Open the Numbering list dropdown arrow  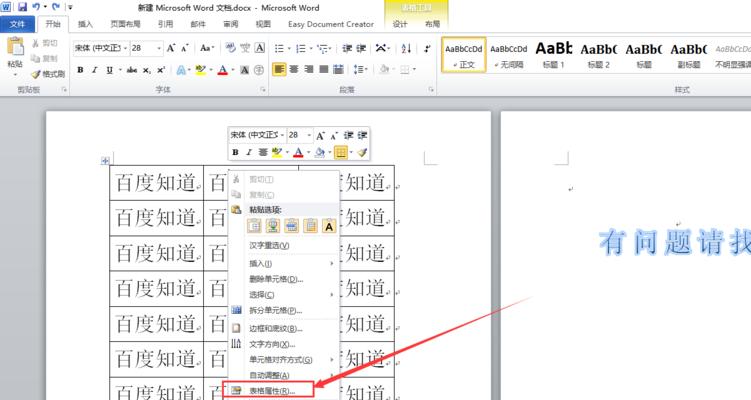click(310, 48)
